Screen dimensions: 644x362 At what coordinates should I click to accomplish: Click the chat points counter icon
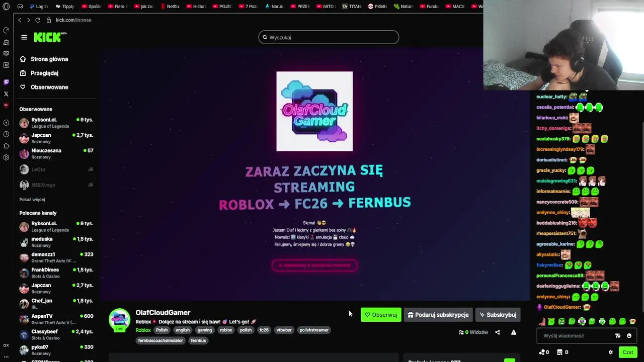pos(544,352)
